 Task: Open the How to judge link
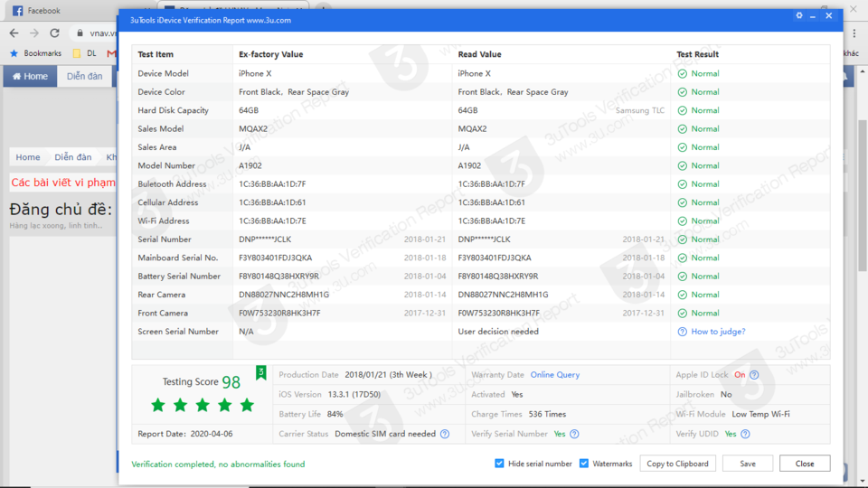pos(718,332)
